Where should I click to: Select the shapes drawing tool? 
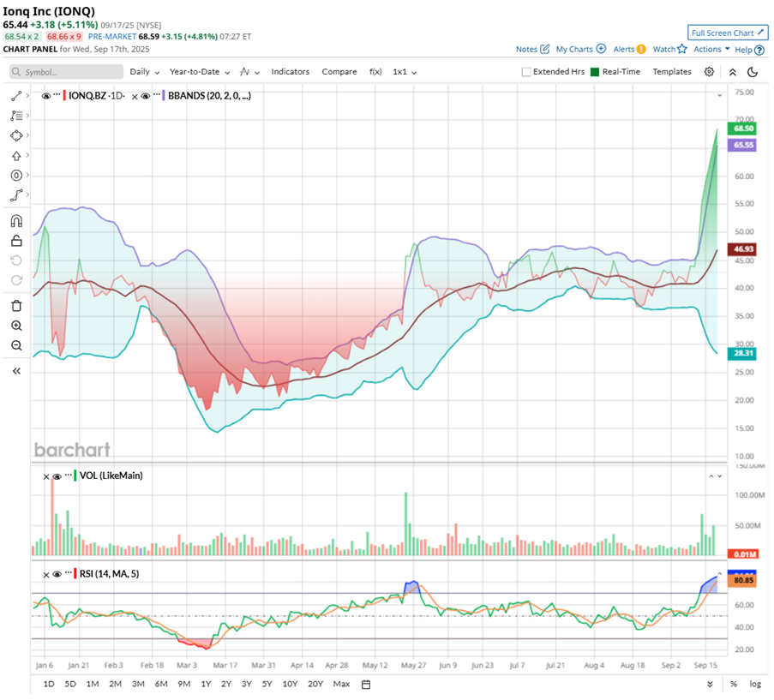coord(16,135)
